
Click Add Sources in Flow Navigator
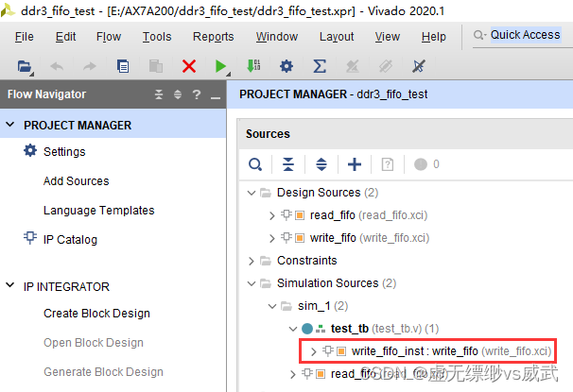point(76,181)
